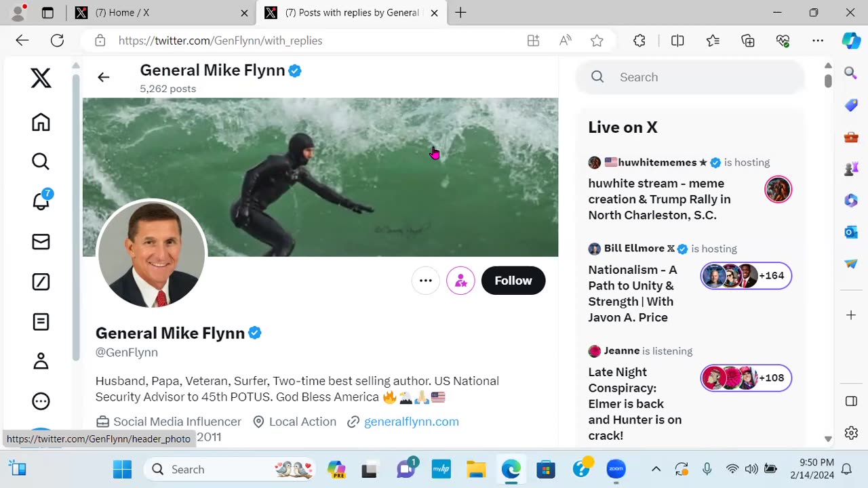Viewport: 868px width, 488px height.
Task: Close the Home / X tab
Action: tap(244, 13)
